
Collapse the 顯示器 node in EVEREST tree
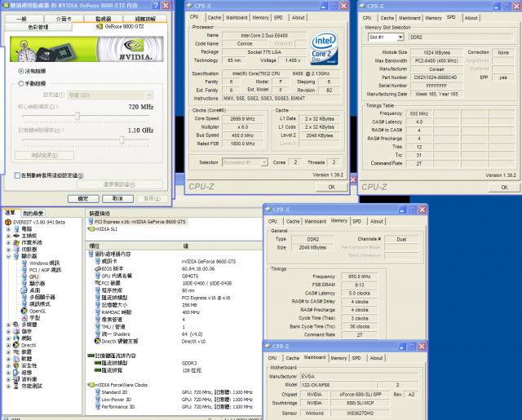click(8, 256)
